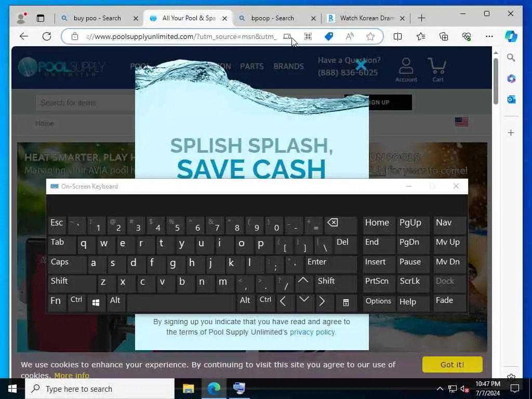Open the Outlook sidebar icon

pyautogui.click(x=511, y=99)
